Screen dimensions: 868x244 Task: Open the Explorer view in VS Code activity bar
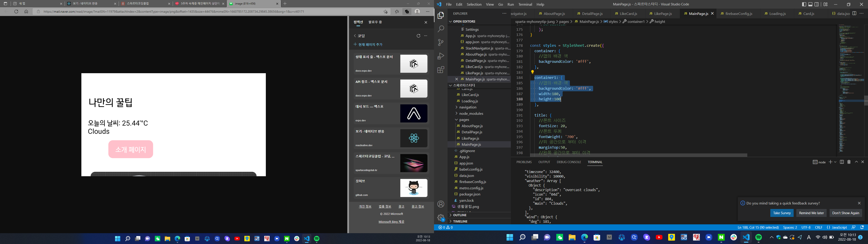point(441,16)
